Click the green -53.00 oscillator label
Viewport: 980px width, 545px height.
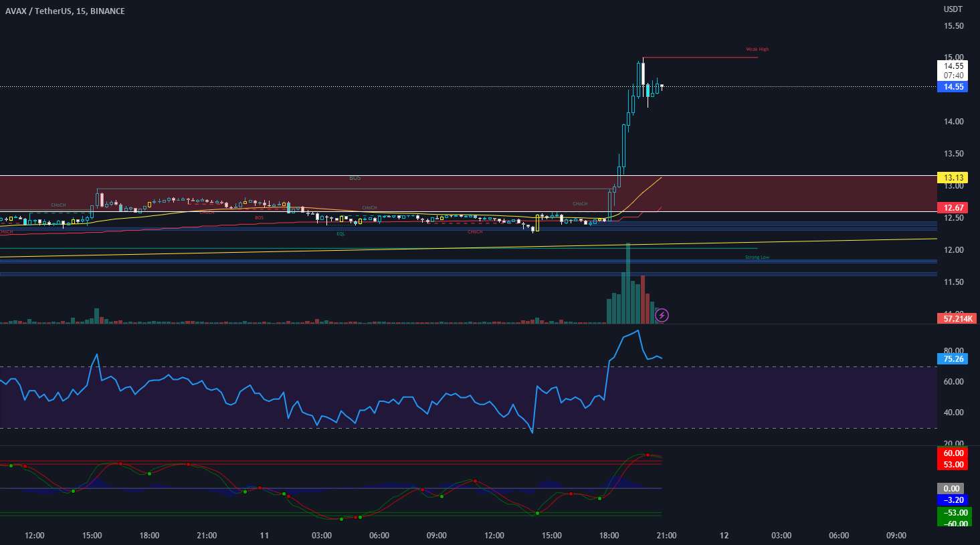click(953, 513)
